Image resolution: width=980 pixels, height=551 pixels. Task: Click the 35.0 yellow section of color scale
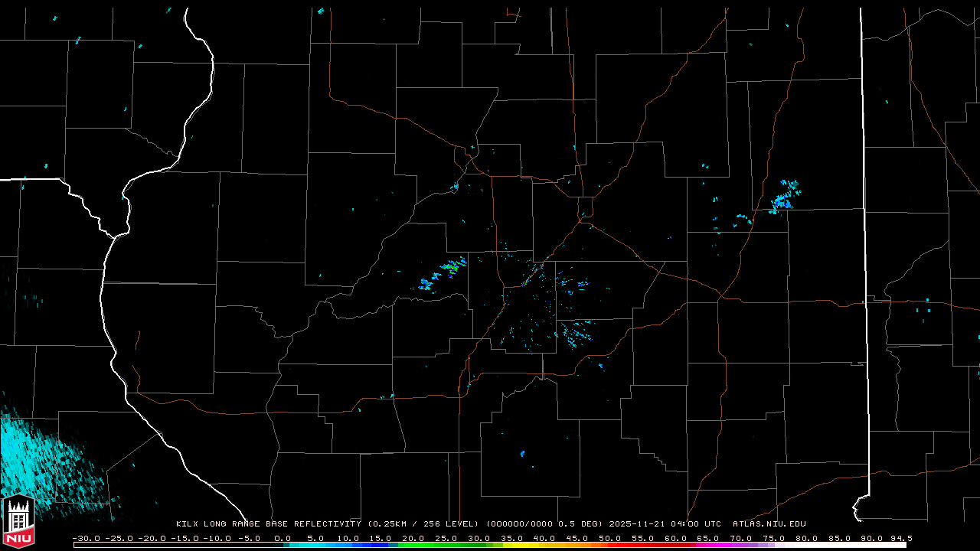[x=512, y=545]
